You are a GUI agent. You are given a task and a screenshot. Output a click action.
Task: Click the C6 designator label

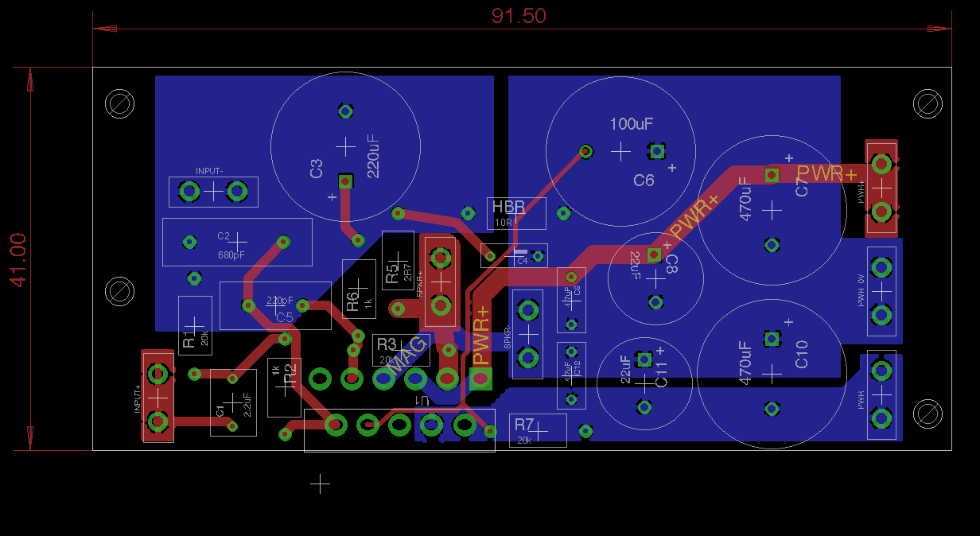click(644, 181)
